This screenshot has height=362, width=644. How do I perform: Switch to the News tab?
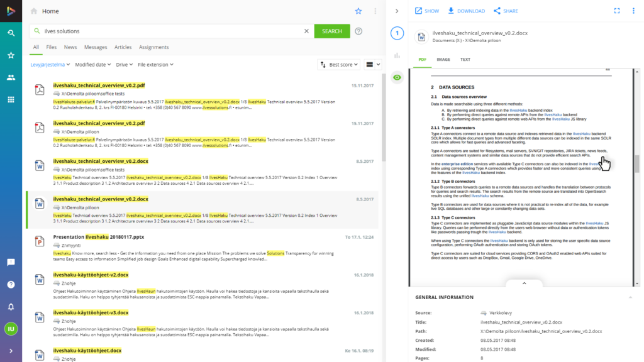pyautogui.click(x=70, y=47)
